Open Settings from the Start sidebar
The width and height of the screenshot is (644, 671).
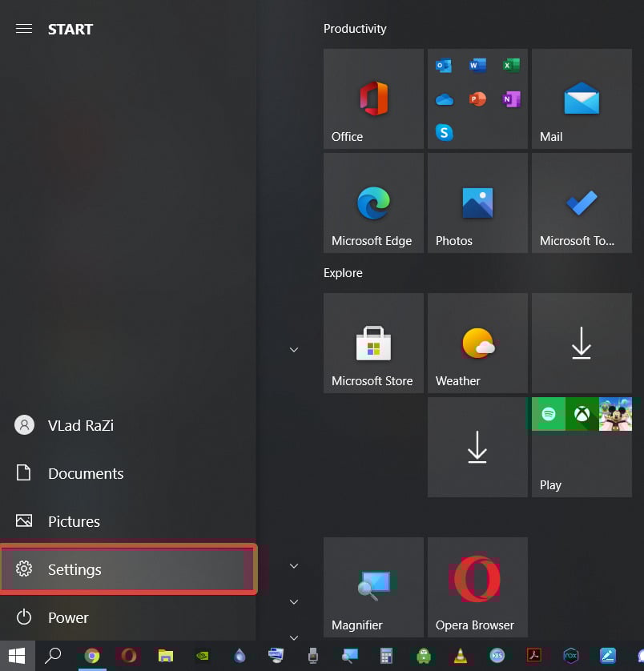[x=128, y=569]
